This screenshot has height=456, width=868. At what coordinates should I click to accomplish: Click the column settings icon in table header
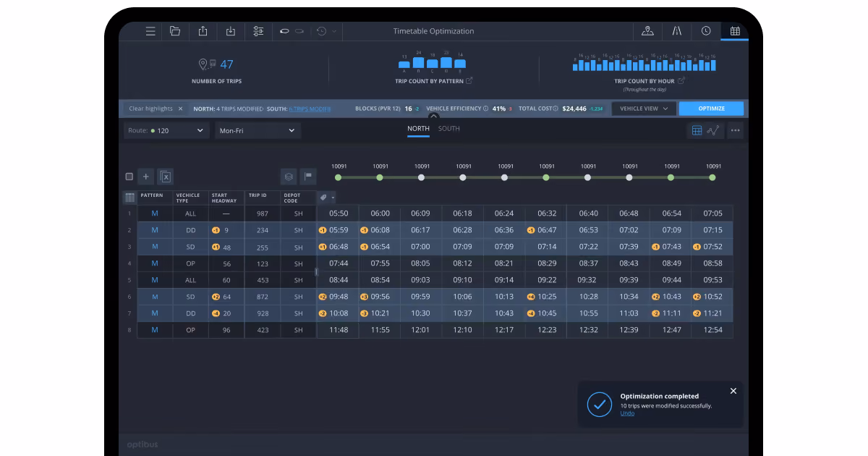(130, 197)
